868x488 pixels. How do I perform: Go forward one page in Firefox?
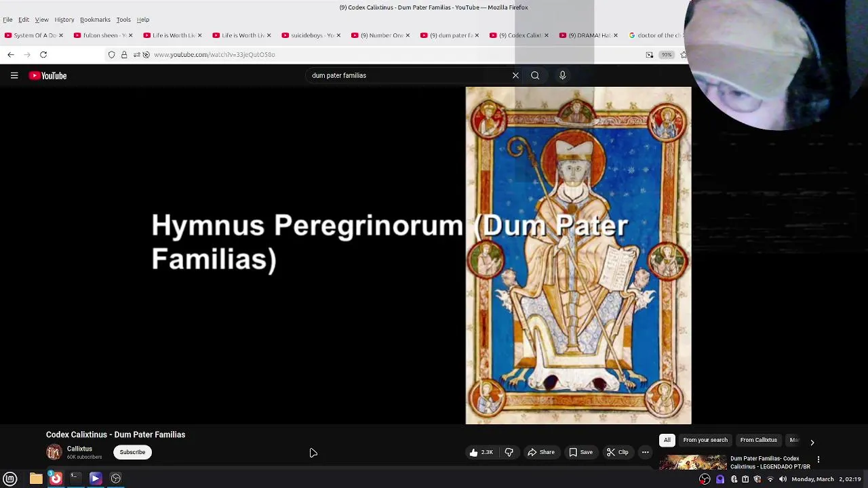coord(27,54)
